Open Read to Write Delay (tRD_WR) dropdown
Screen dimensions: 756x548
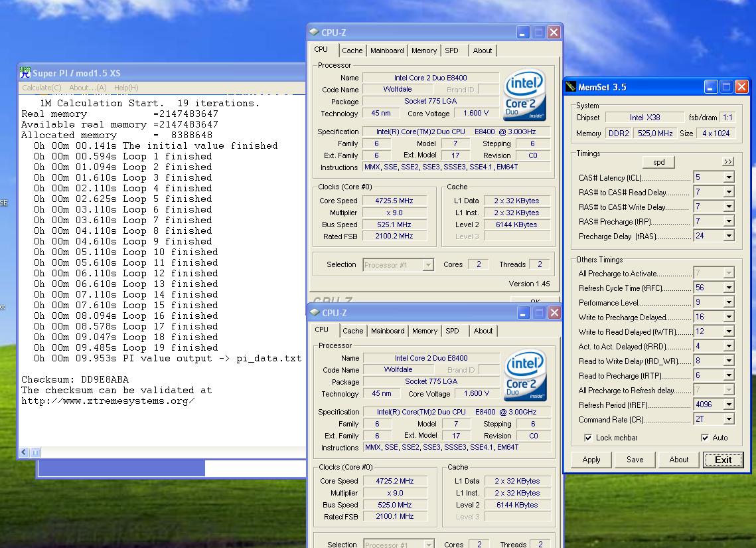coord(729,361)
